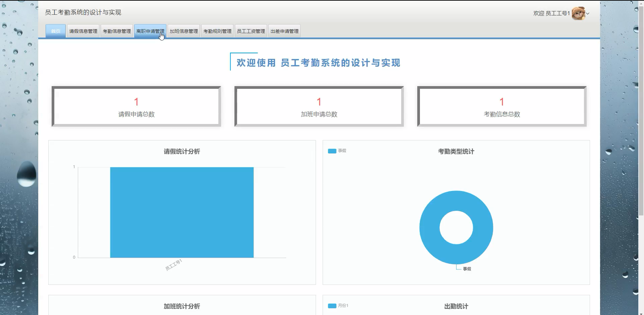644x315 pixels.
Task: Open 考勤信息管理 section
Action: [x=116, y=31]
